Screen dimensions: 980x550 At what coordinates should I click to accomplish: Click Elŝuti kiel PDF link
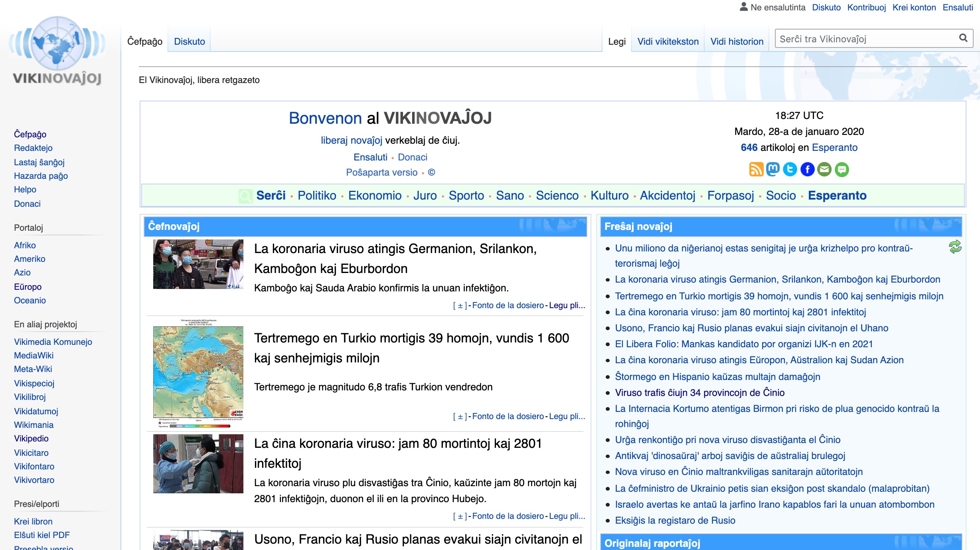click(42, 535)
